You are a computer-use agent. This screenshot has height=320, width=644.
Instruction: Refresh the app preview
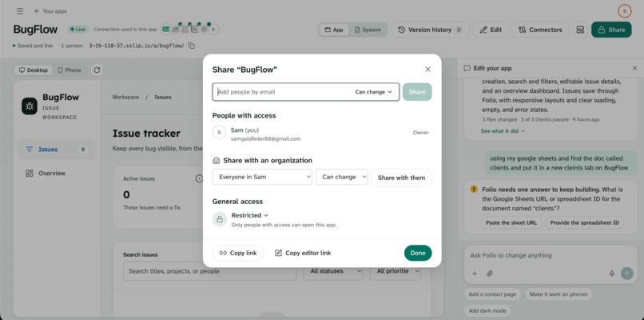[97, 70]
